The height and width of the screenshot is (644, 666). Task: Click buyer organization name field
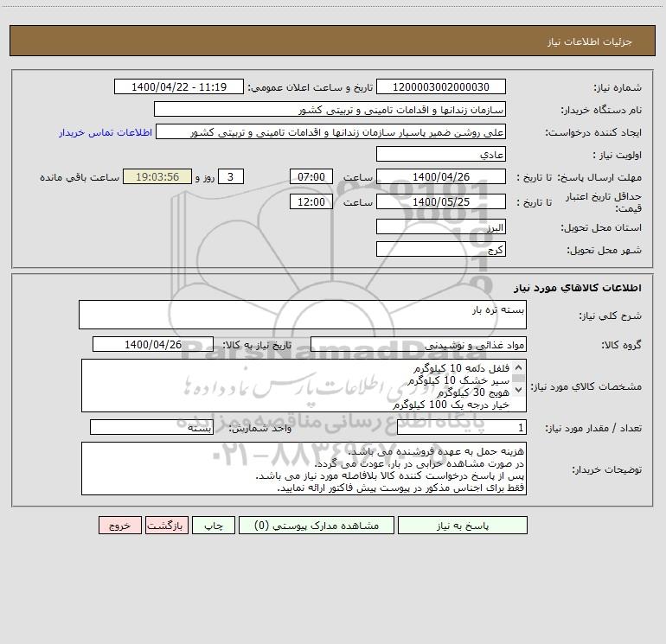[330, 109]
